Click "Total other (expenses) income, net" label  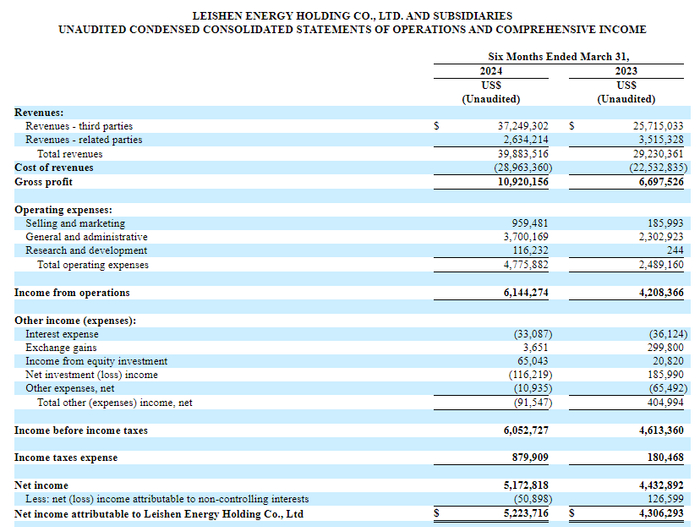115,403
